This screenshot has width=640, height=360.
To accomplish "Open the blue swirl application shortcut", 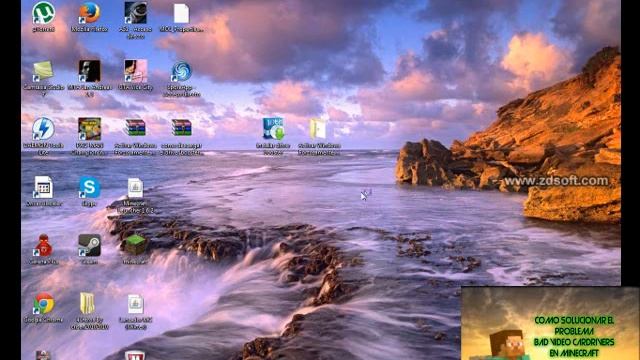I will click(x=181, y=71).
